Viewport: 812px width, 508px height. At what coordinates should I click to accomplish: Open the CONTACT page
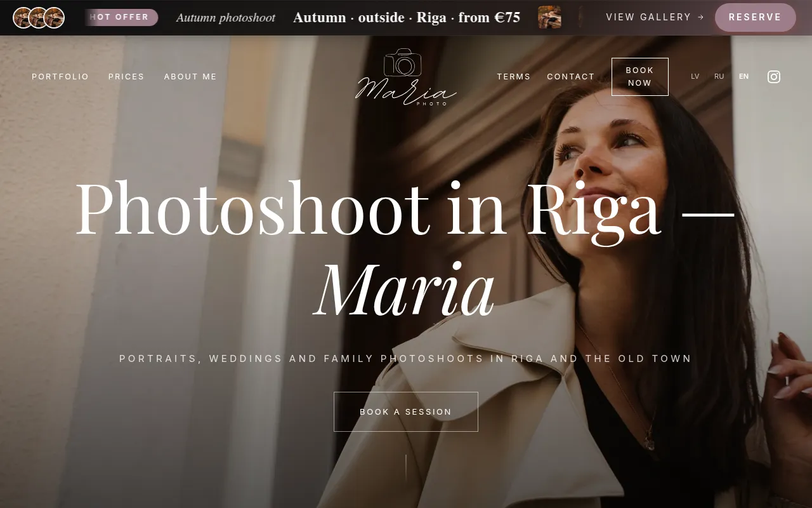571,77
